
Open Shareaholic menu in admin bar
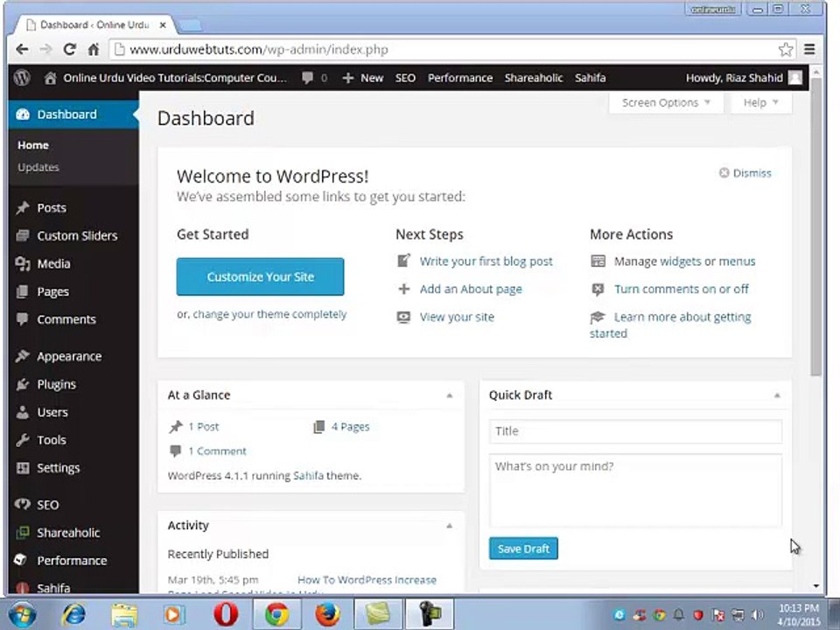pyautogui.click(x=534, y=78)
